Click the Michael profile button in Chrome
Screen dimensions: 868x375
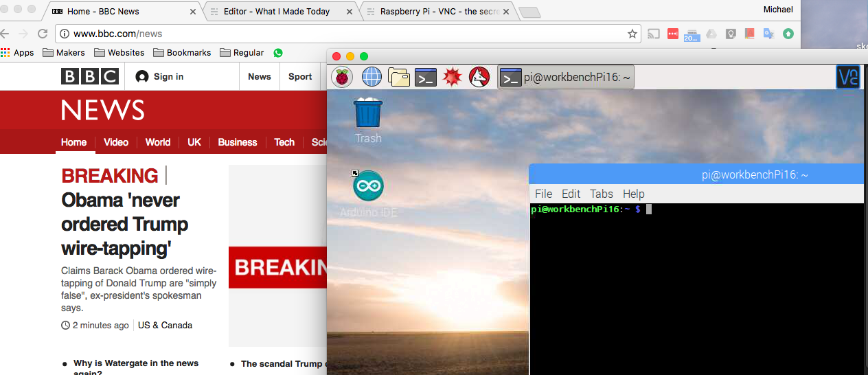pos(778,10)
